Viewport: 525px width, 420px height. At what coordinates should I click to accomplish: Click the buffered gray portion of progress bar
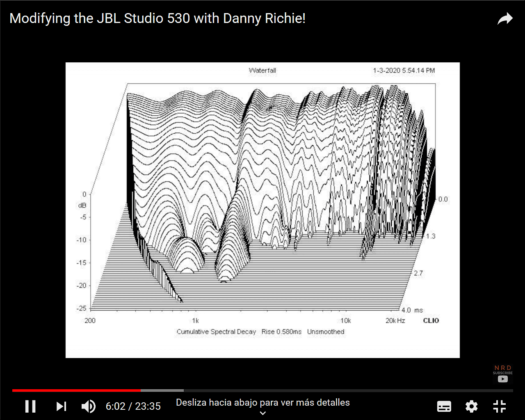pos(162,390)
